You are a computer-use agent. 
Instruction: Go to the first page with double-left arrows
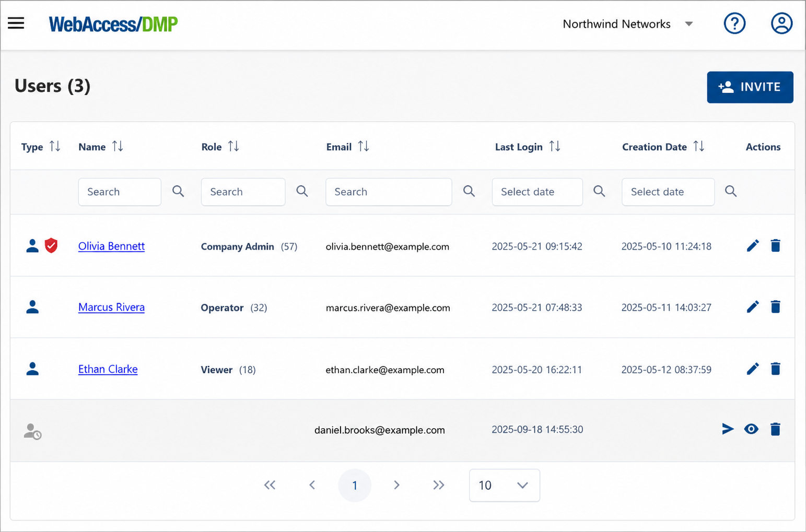click(270, 486)
